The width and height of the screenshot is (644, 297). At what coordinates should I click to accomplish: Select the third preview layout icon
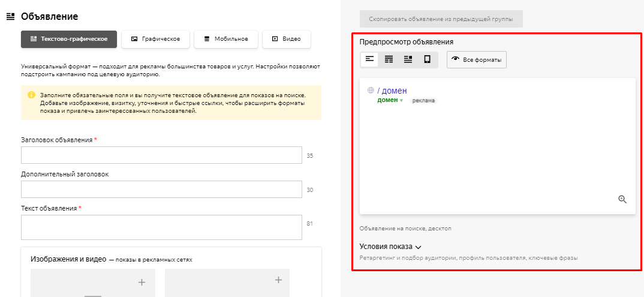coord(408,59)
